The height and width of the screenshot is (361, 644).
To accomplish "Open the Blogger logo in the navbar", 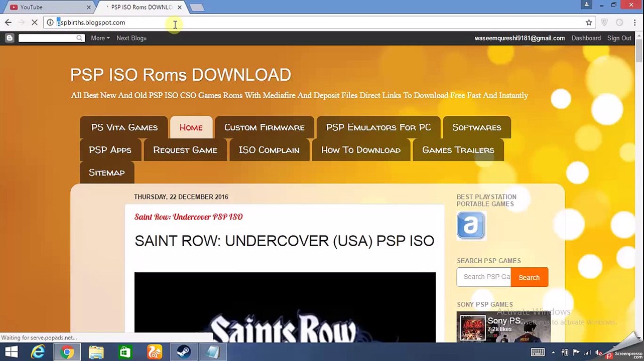I will point(10,38).
